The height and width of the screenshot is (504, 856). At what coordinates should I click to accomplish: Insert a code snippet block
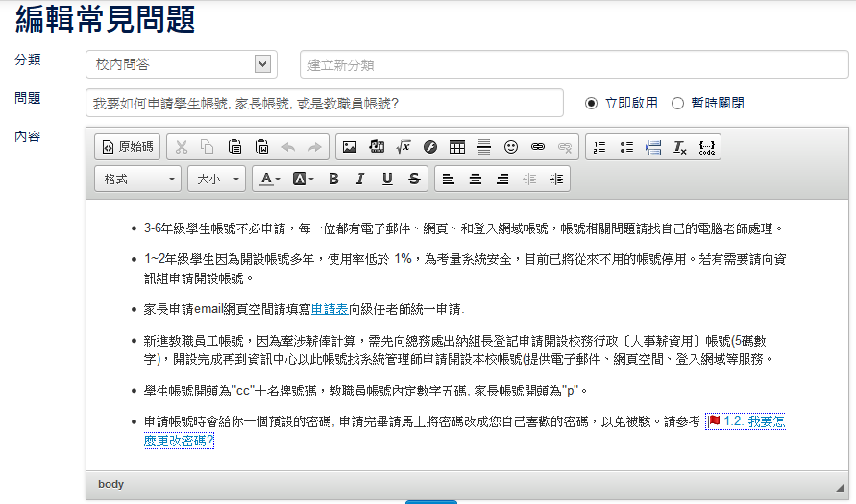pyautogui.click(x=707, y=147)
